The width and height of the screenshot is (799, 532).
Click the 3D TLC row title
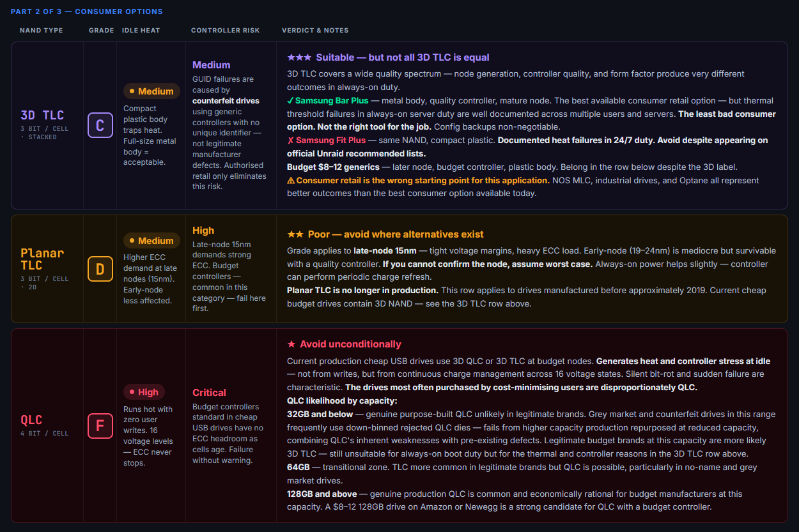42,115
